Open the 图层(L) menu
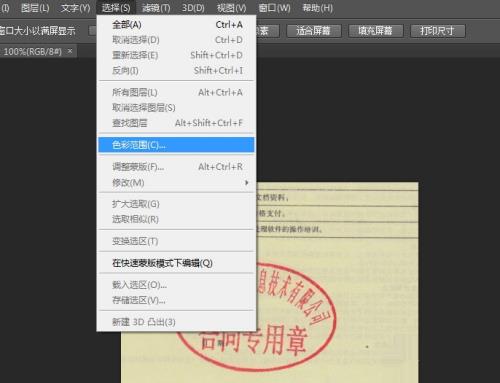 click(x=35, y=8)
